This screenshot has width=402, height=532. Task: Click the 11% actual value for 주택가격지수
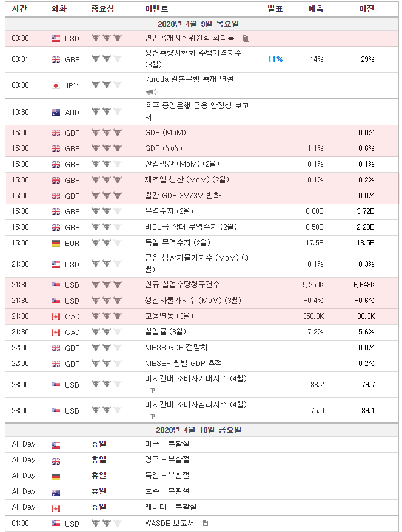click(x=275, y=59)
